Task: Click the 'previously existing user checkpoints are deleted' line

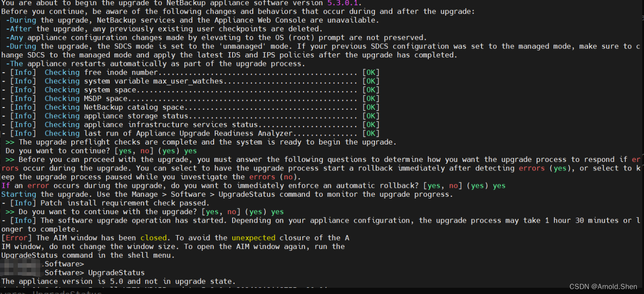Action: click(x=164, y=29)
